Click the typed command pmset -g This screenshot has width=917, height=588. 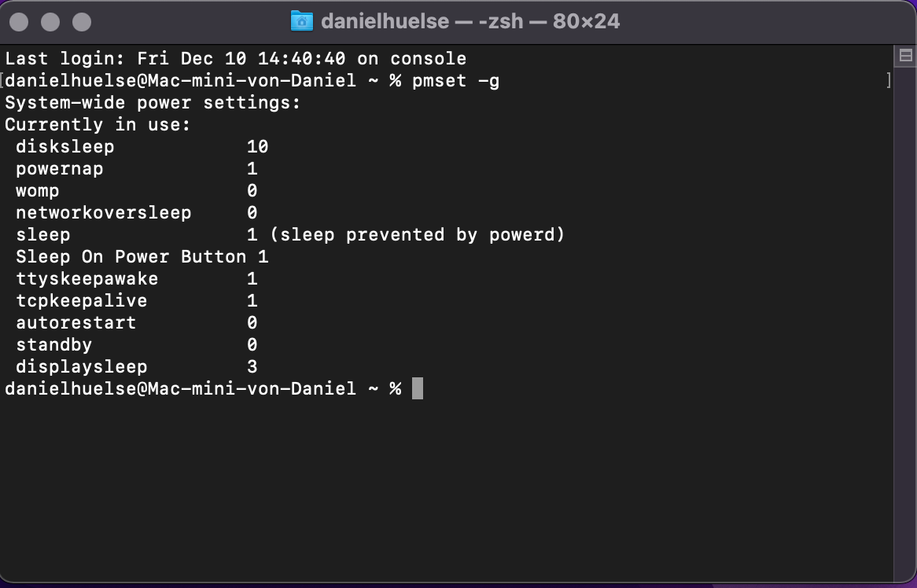[455, 81]
